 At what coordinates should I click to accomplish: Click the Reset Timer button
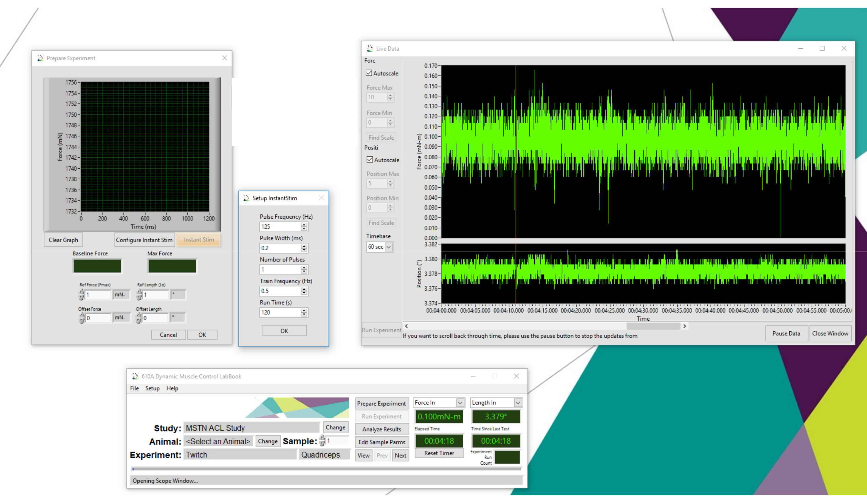[439, 453]
